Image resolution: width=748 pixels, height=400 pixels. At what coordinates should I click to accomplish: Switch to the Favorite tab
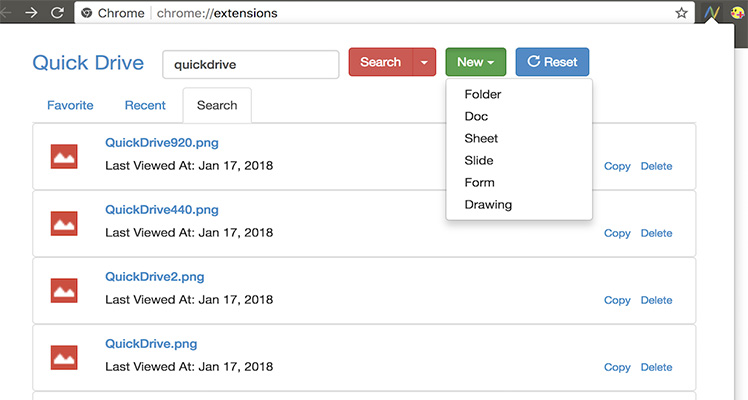pyautogui.click(x=70, y=105)
